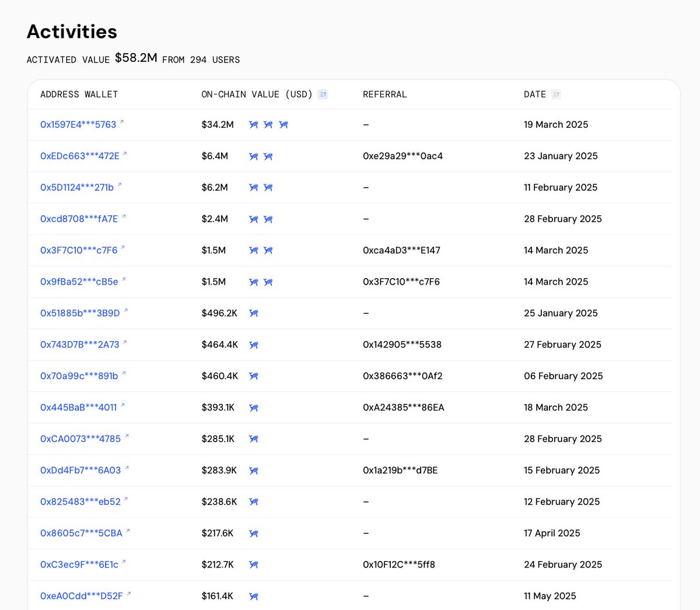This screenshot has height=610, width=700.
Task: Open wallet address 0x1597E4***5763
Action: pyautogui.click(x=78, y=125)
